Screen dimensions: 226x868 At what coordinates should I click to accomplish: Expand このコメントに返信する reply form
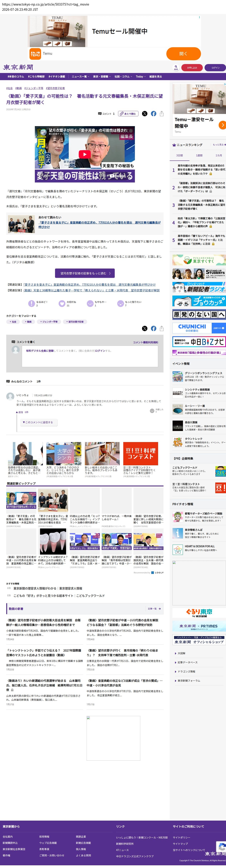(x=39, y=422)
